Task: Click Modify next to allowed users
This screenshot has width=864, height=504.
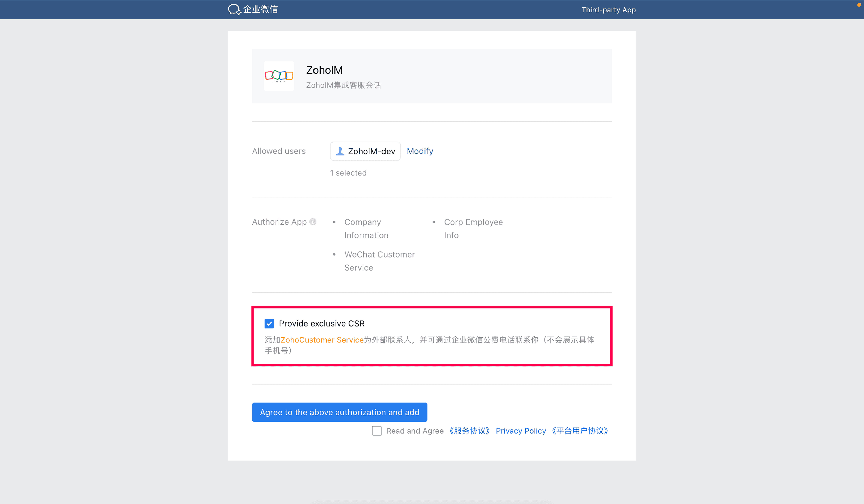Action: point(420,151)
